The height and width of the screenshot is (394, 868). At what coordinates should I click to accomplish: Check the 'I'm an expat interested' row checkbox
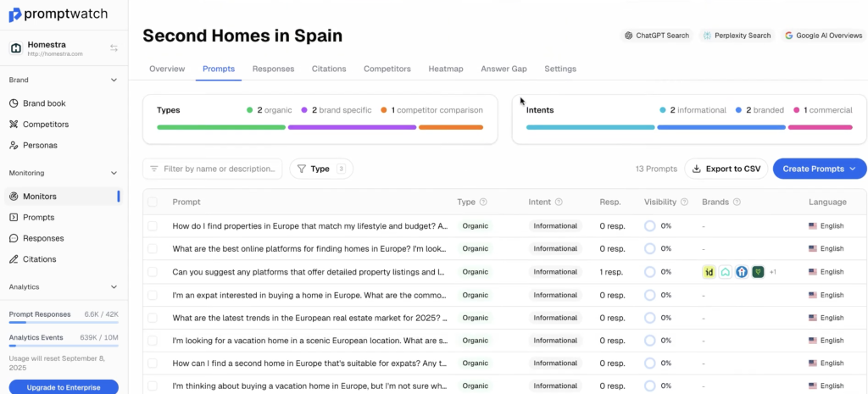[x=153, y=295]
